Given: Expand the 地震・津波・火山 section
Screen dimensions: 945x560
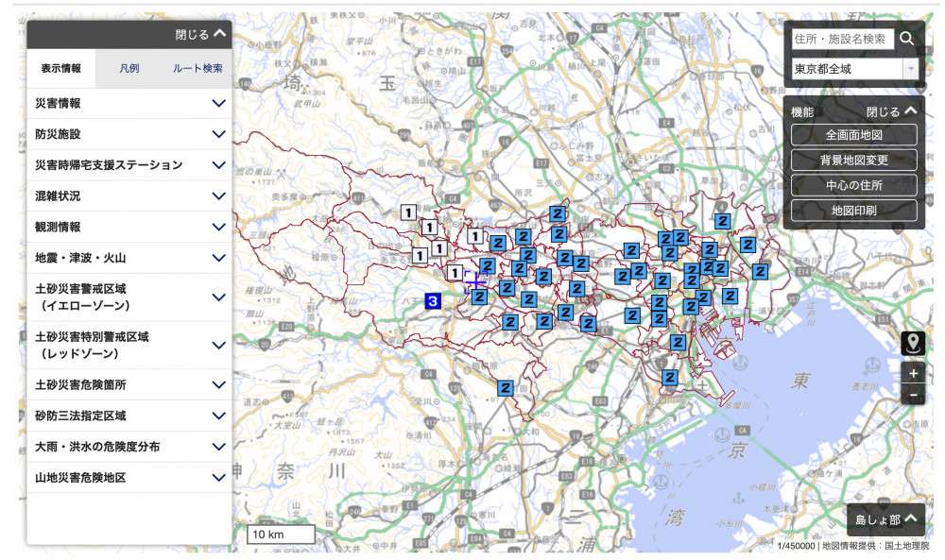Looking at the screenshot, I should 129,258.
